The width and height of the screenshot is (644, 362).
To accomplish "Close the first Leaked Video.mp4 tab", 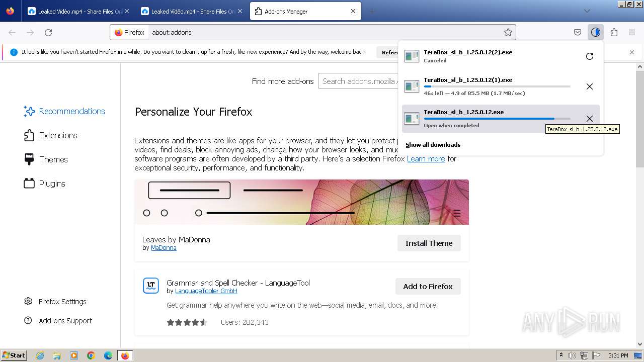I will 126,11.
